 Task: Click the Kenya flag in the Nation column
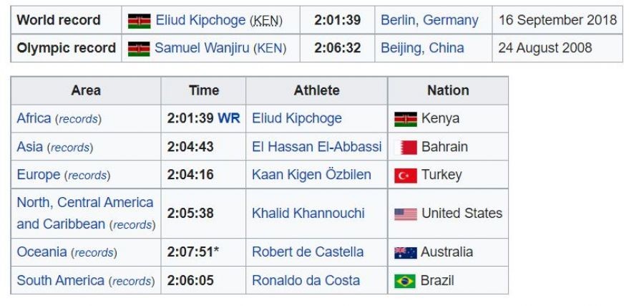click(406, 120)
